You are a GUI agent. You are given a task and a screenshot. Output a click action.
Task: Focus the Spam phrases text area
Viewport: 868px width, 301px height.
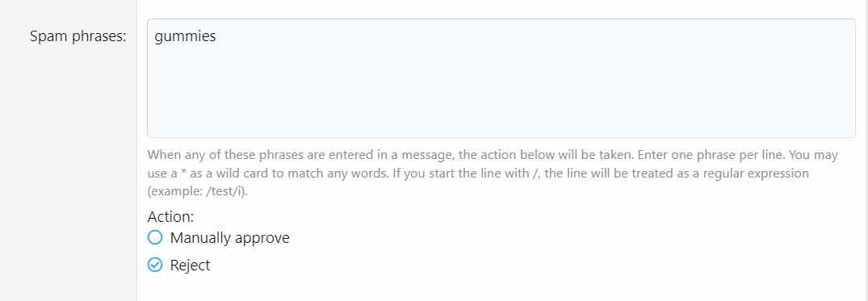501,78
